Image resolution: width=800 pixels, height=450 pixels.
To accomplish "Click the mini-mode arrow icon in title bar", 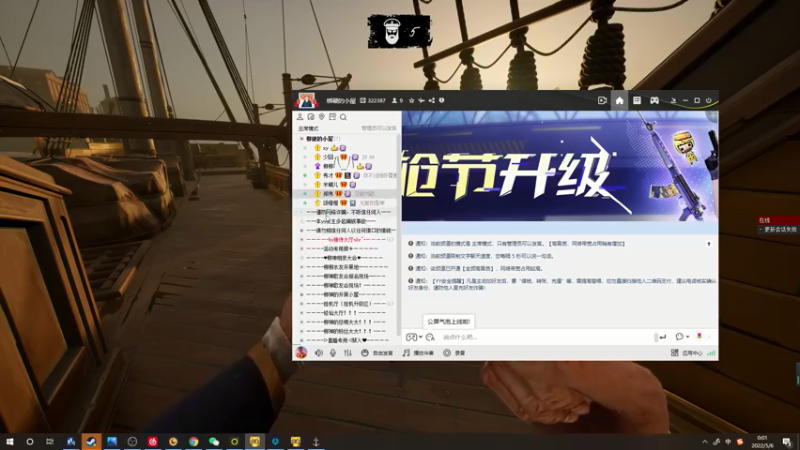I will [673, 101].
